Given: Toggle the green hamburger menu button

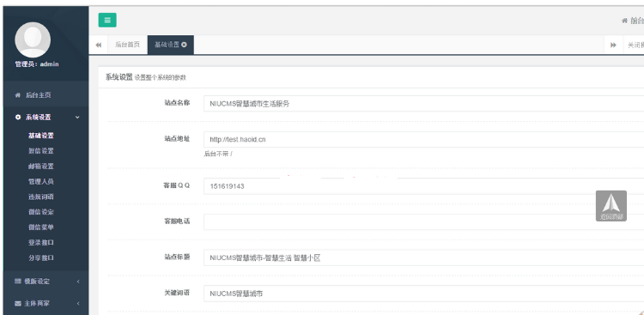Looking at the screenshot, I should click(x=107, y=20).
